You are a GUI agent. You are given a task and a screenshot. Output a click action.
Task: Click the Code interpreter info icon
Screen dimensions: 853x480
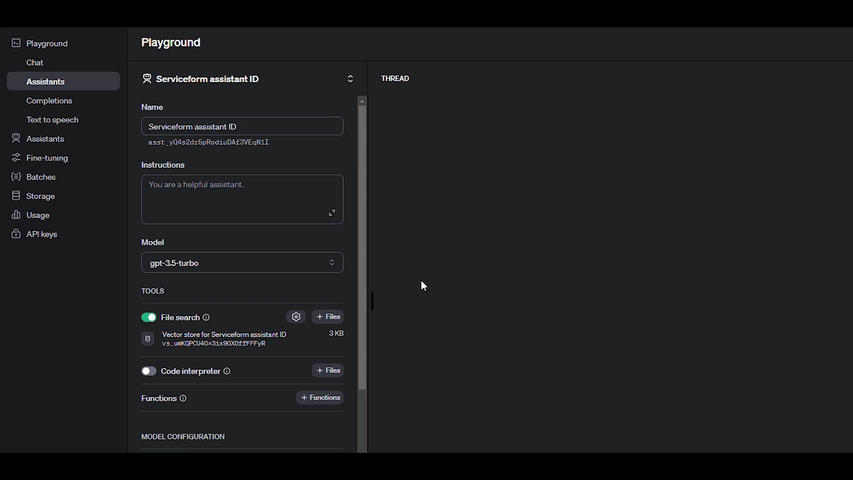pyautogui.click(x=227, y=371)
